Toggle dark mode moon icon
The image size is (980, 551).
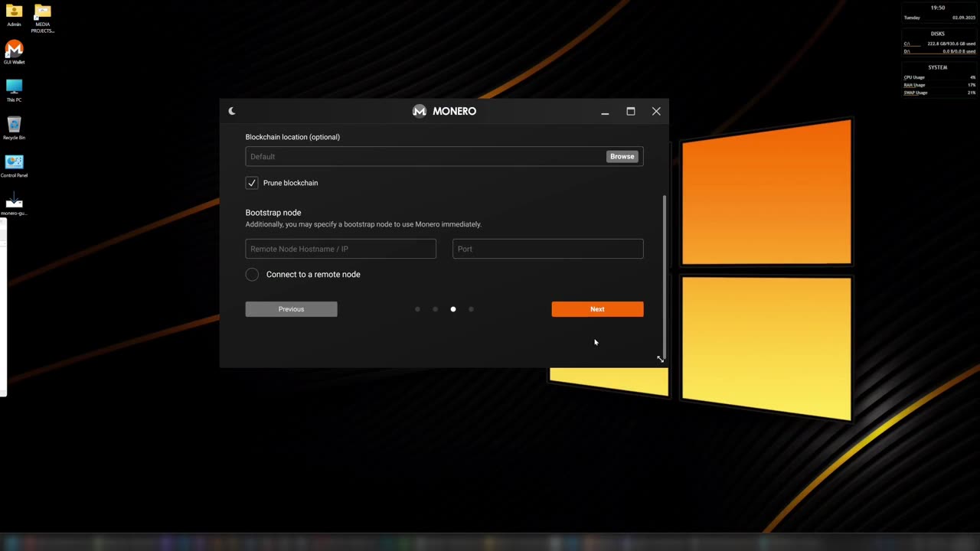pyautogui.click(x=232, y=111)
